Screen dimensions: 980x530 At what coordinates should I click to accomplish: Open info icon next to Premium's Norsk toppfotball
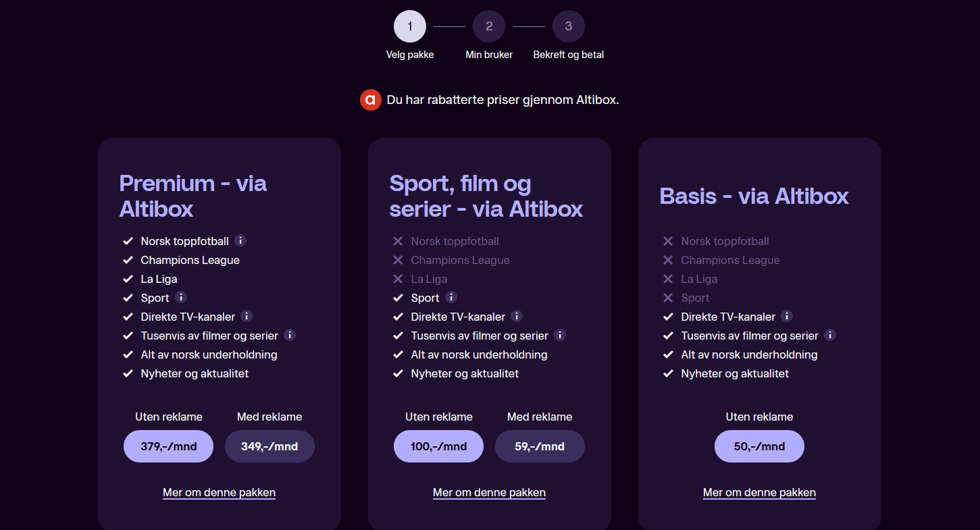(x=240, y=240)
